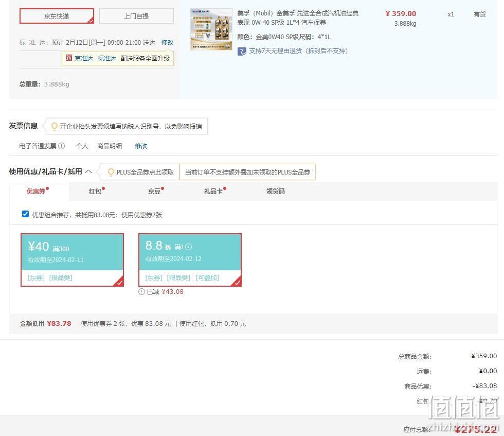Screen dimensions: 504x436
Task: Click 有货 stock status text
Action: coord(479,14)
